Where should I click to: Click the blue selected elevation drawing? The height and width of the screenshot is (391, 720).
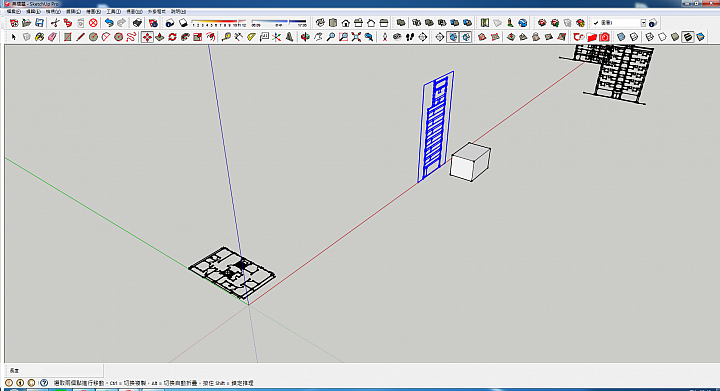(x=435, y=126)
